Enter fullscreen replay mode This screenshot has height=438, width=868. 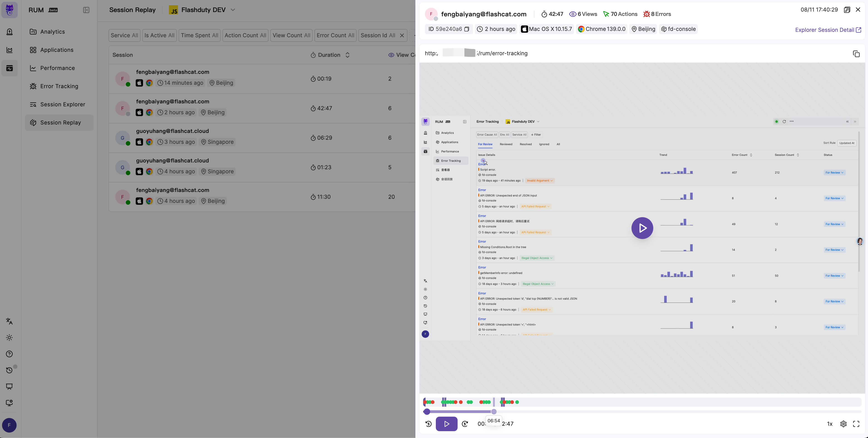pyautogui.click(x=856, y=424)
